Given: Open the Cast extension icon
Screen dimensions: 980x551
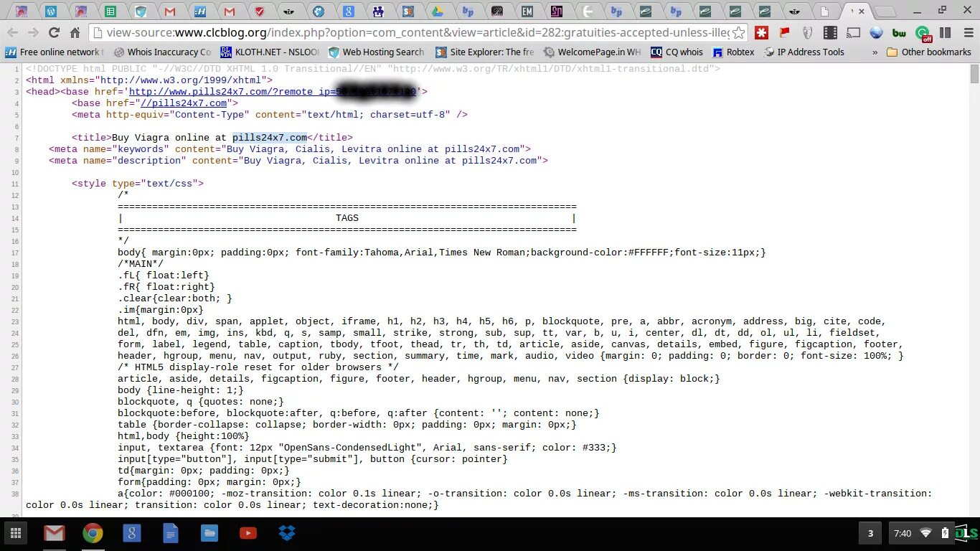Looking at the screenshot, I should coord(853,33).
